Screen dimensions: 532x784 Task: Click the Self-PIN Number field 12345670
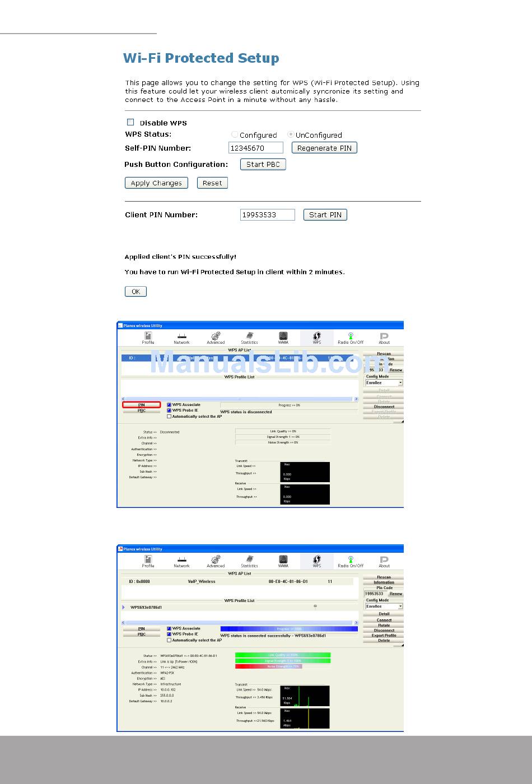(256, 148)
